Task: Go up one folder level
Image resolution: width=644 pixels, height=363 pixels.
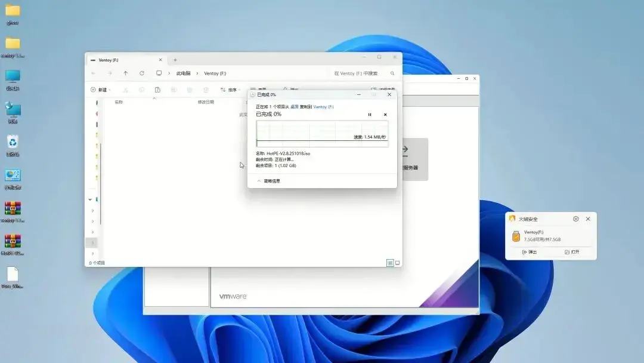Action: click(125, 73)
